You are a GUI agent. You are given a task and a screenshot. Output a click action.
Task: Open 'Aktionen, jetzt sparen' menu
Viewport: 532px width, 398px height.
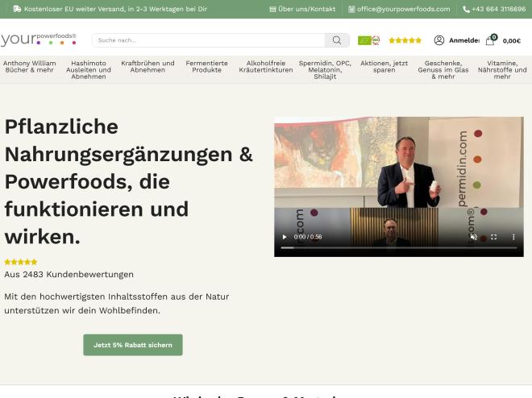pyautogui.click(x=384, y=66)
